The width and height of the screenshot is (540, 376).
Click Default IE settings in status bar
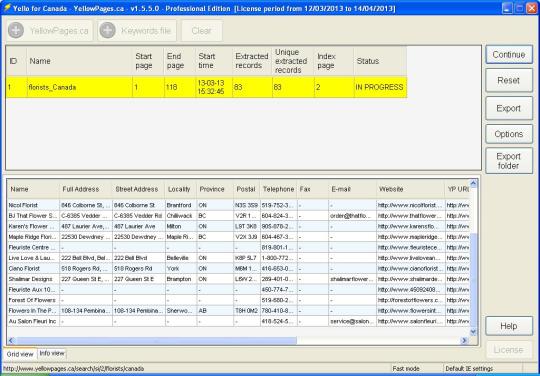tap(469, 369)
